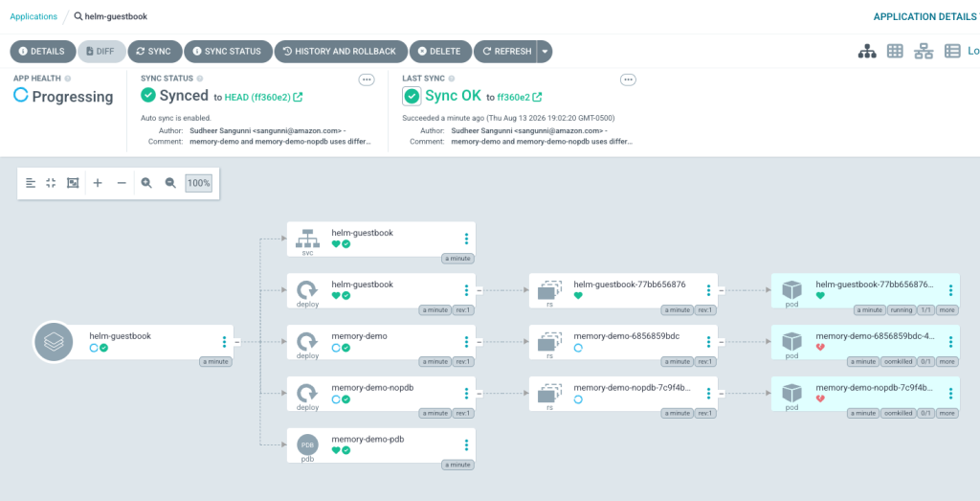Viewport: 980px width, 501px height.
Task: Click the DIFF button
Action: click(x=101, y=52)
